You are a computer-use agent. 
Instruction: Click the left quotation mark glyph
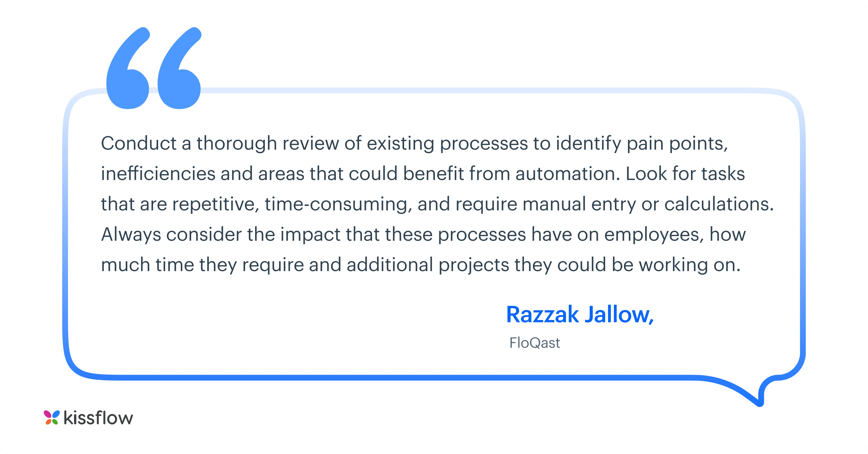point(128,68)
